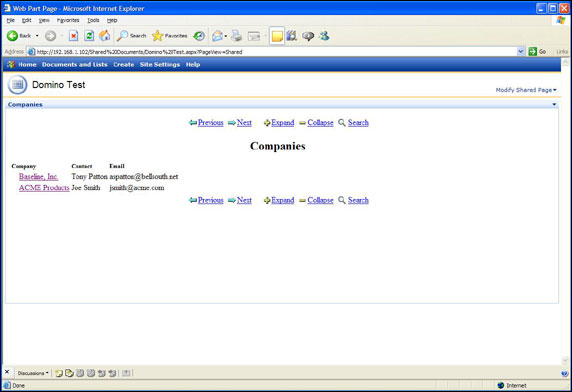This screenshot has width=572, height=392.
Task: Click the Edit page icon beside printer
Action: pyautogui.click(x=254, y=36)
